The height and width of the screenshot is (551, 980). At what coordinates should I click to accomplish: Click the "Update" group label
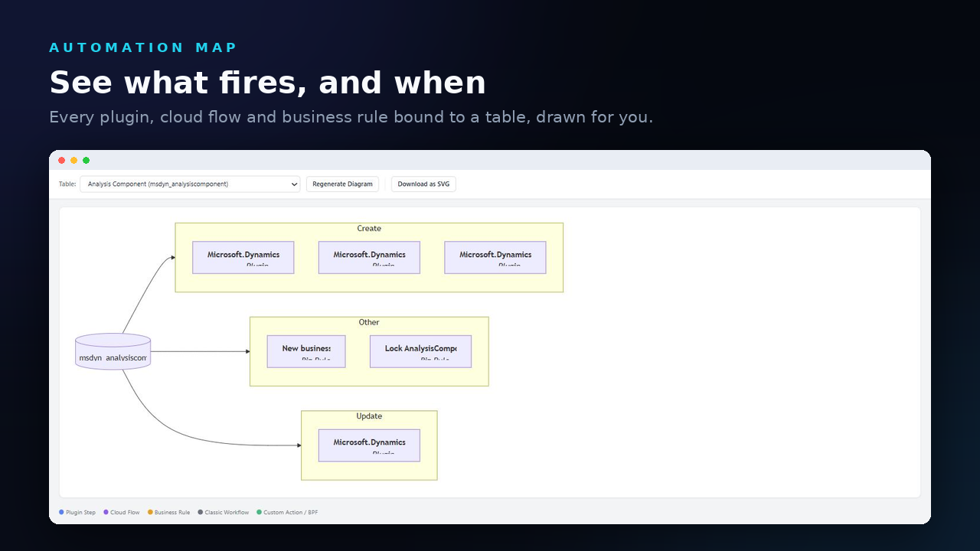[369, 416]
